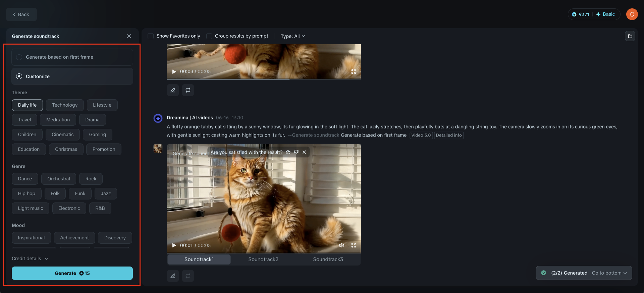Screen dimensions: 644x293
Task: Switch to Soundtrack1 tab
Action: (x=199, y=259)
